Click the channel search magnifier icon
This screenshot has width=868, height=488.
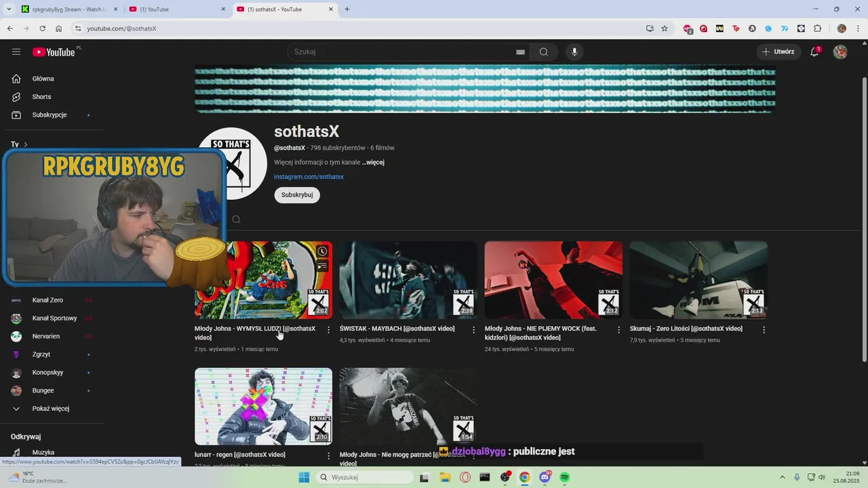[x=236, y=220]
